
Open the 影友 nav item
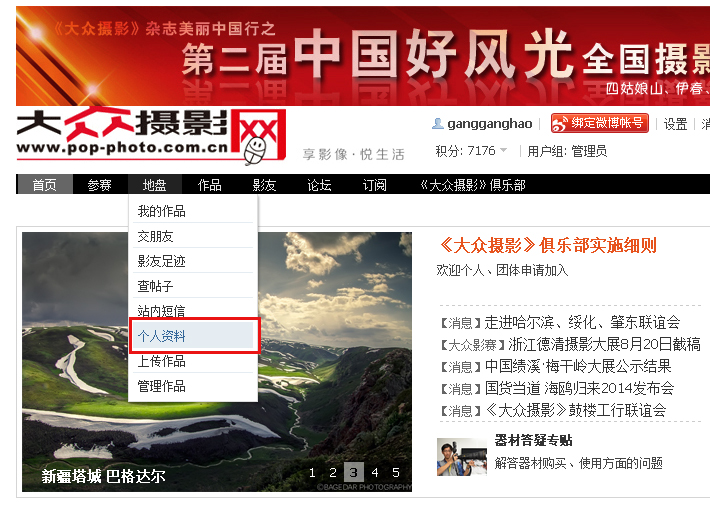click(264, 184)
